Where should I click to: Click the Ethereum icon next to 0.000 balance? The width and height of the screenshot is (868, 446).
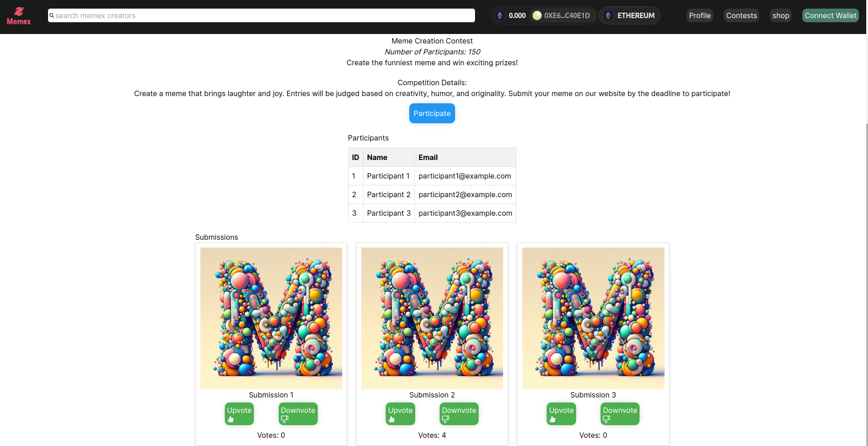pos(500,15)
